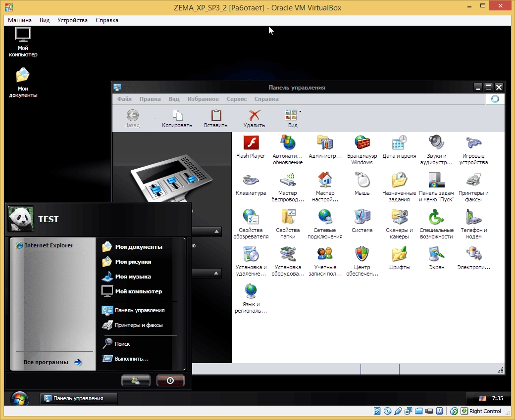Open Сканеры и камеры icon
This screenshot has width=515, height=420.
coord(399,224)
